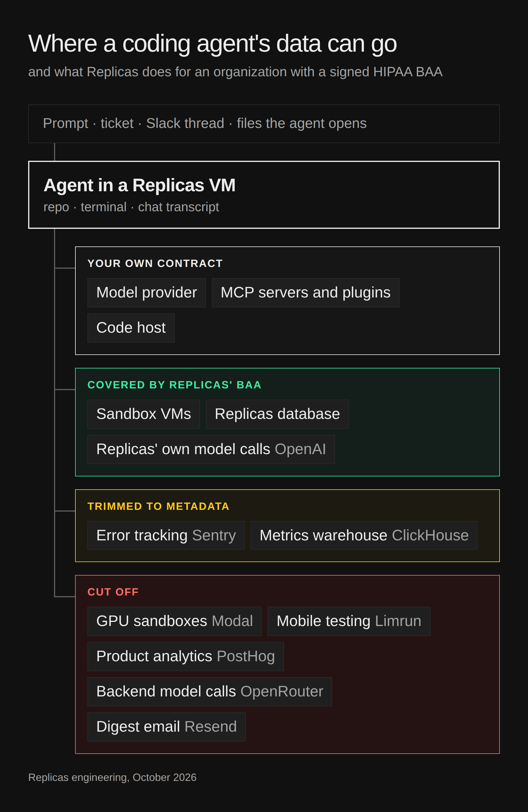Click the "TRIMMED TO METADATA" heading

coord(159,506)
